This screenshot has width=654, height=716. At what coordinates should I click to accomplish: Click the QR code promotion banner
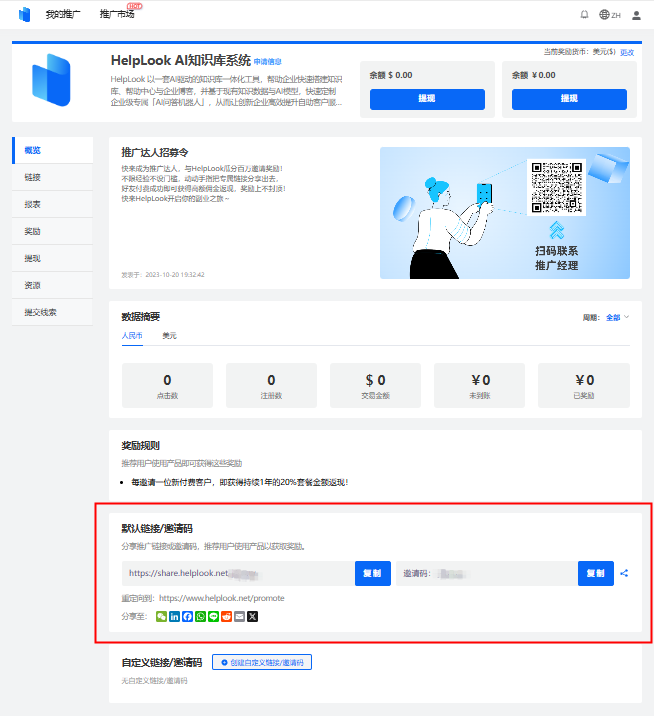505,213
